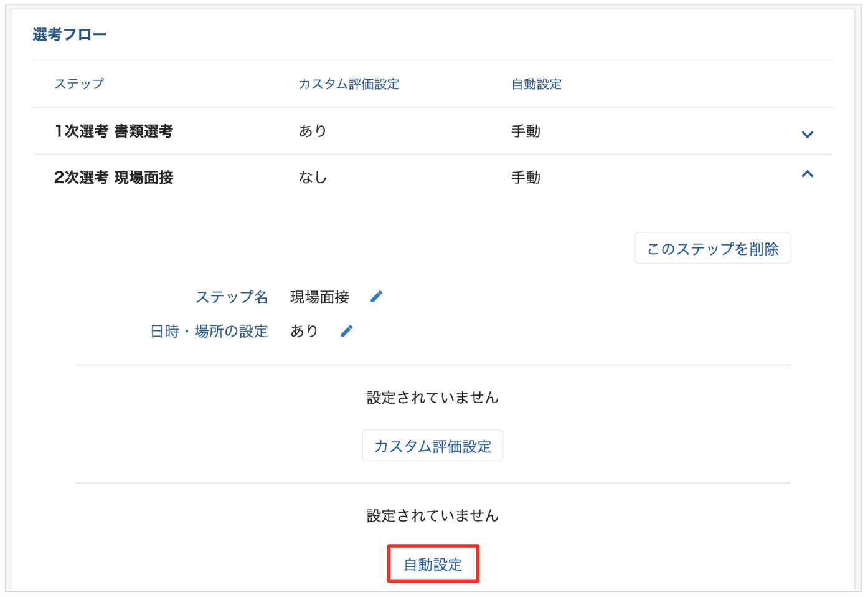Click the ステップ名 field label
Image resolution: width=868 pixels, height=597 pixels.
tap(232, 297)
